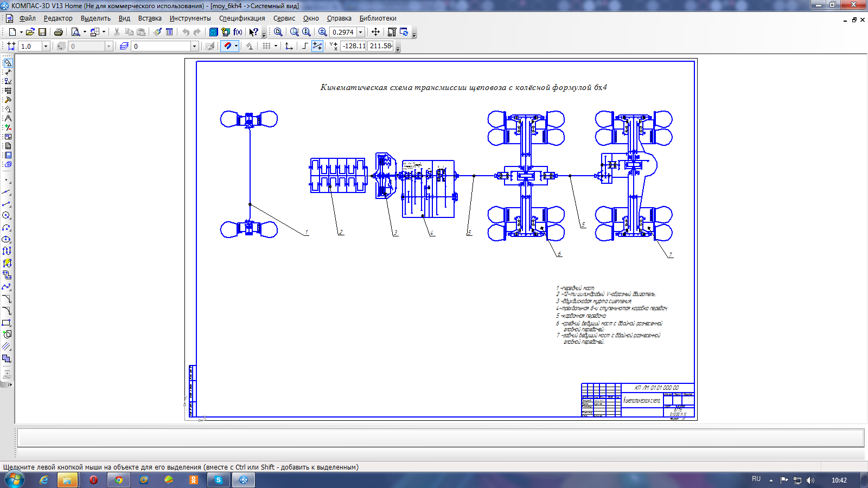Open the Инструменты menu
The height and width of the screenshot is (488, 868).
click(190, 18)
